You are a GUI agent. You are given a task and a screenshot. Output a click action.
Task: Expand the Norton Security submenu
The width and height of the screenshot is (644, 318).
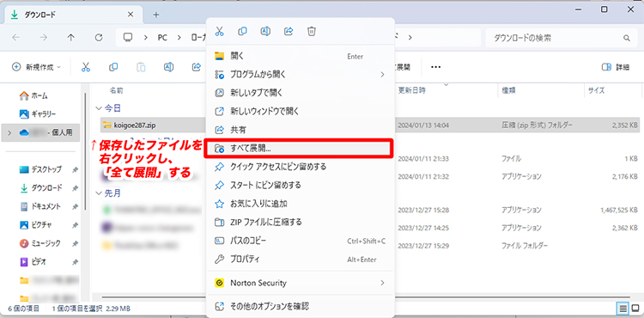click(301, 283)
